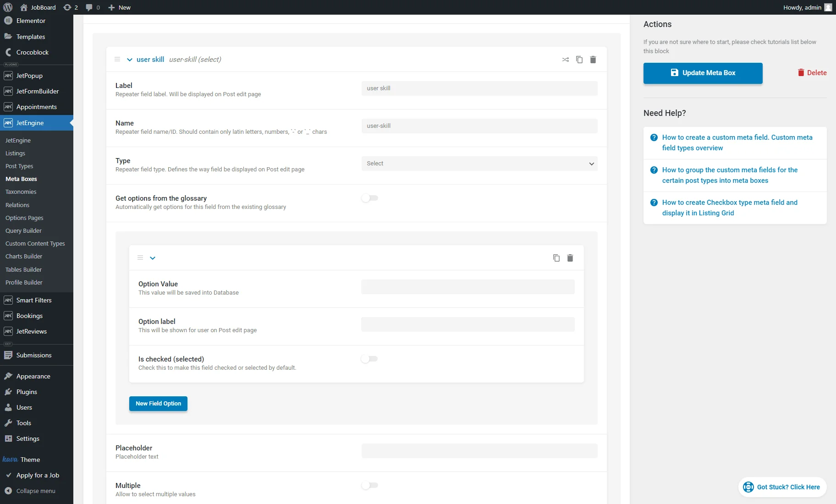Go to Post Types submenu
The height and width of the screenshot is (504, 836).
[x=19, y=166]
